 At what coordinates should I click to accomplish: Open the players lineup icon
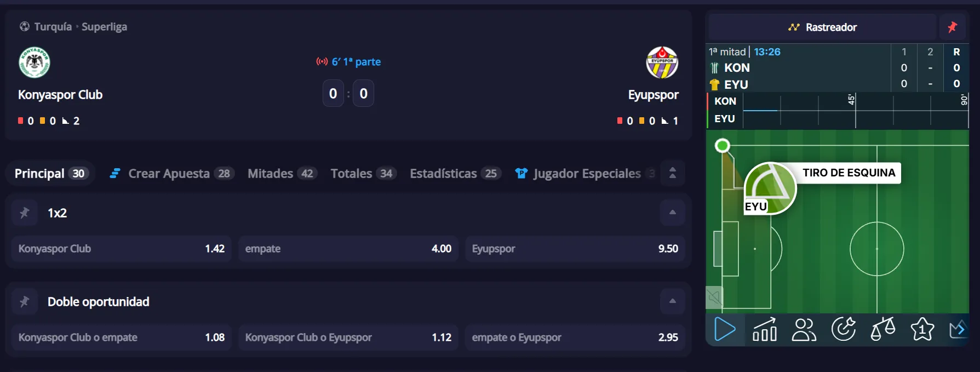tap(804, 330)
